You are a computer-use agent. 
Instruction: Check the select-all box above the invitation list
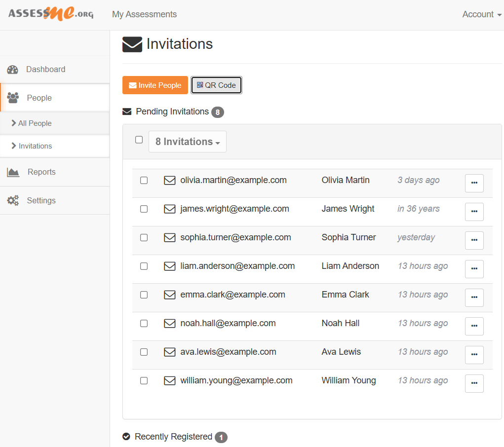139,140
